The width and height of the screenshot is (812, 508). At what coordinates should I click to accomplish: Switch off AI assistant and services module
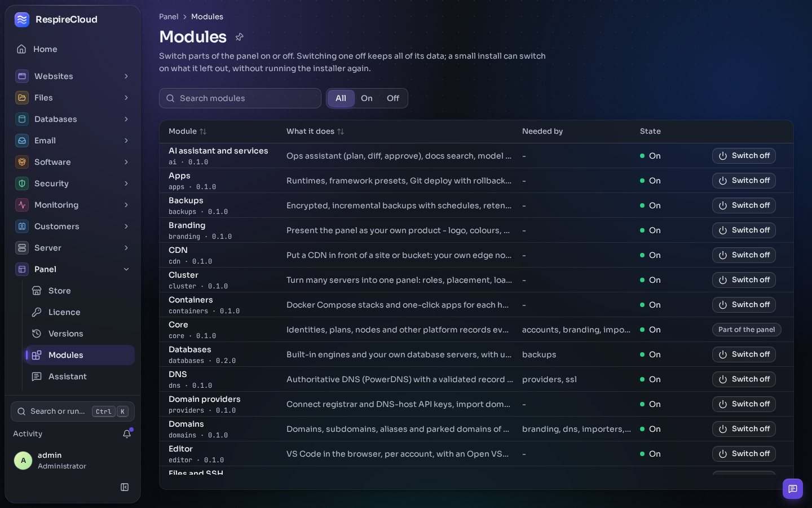tap(744, 156)
